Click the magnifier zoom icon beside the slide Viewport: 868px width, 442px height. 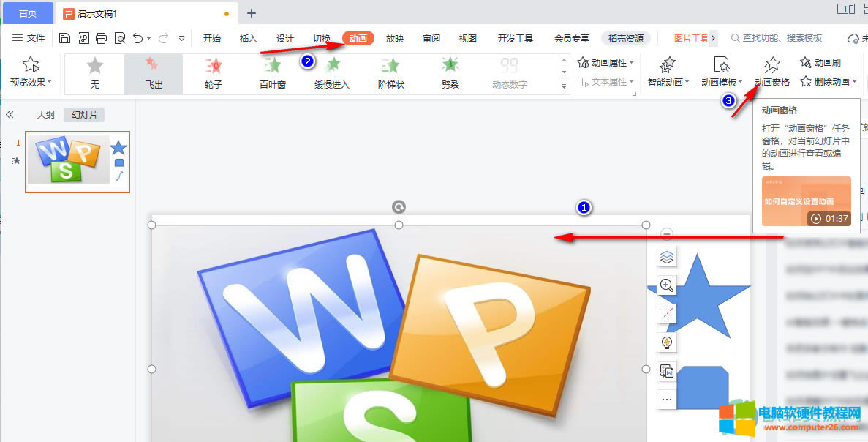point(666,285)
